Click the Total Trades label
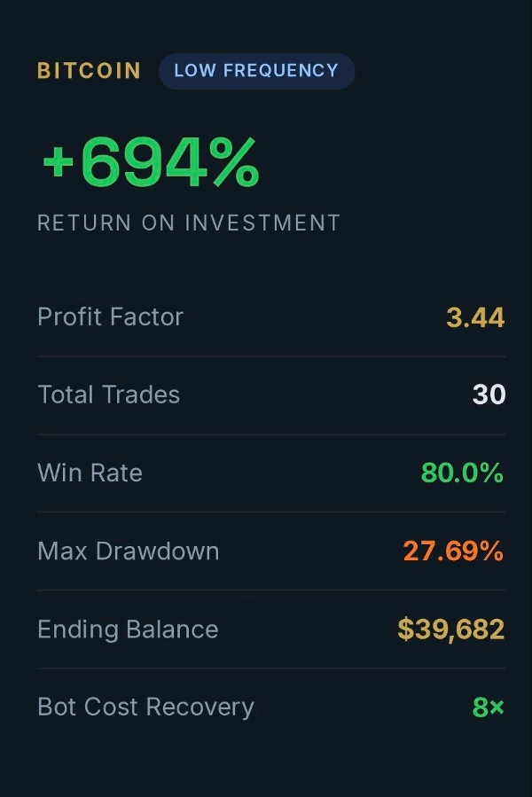Screen dimensions: 532x797 pyautogui.click(x=108, y=395)
